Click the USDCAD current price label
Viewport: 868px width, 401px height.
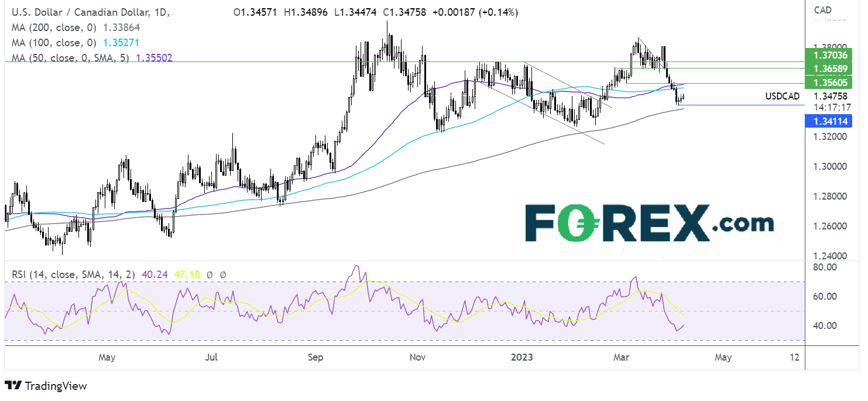point(784,96)
